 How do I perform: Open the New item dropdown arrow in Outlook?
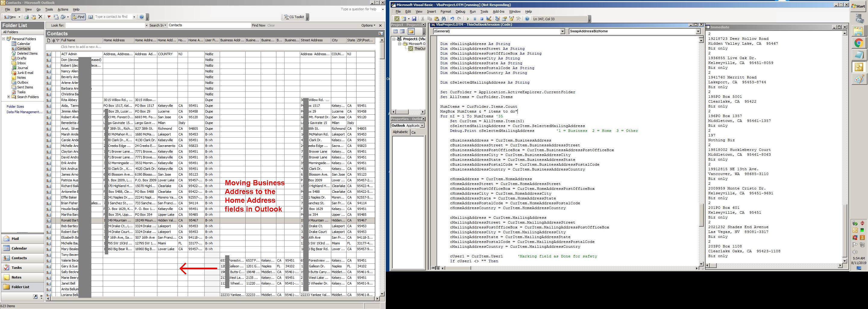(19, 17)
